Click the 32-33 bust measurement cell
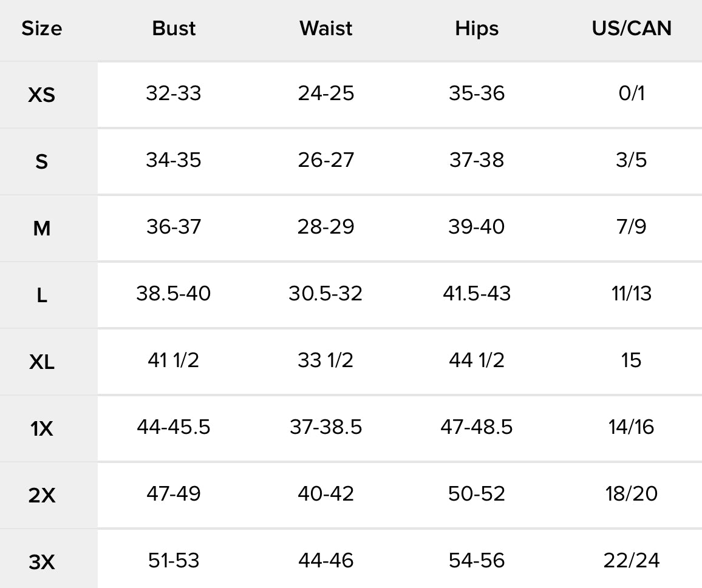The height and width of the screenshot is (588, 702). (174, 93)
